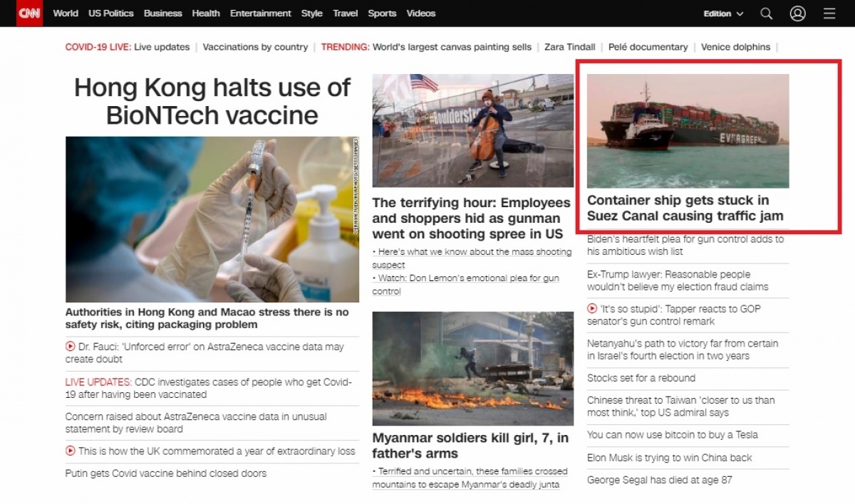Open the Venice dolphins trending link
The width and height of the screenshot is (855, 504).
coord(735,47)
